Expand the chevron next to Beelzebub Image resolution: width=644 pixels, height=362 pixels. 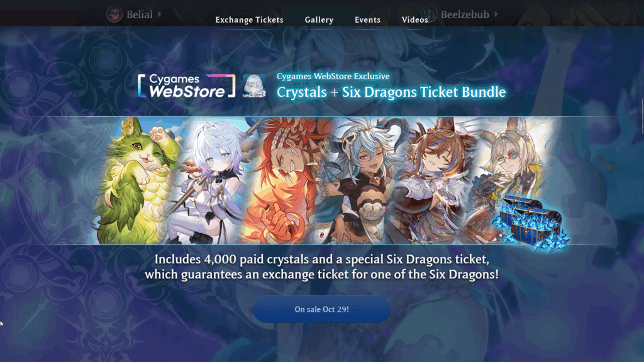click(496, 14)
